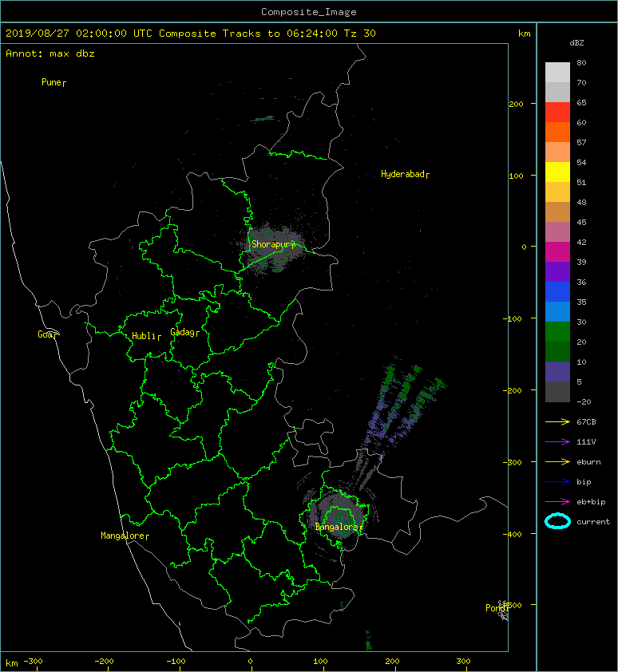Screen dimensions: 618x672
Task: Pick the dark orange 60 dBZ swatch
Action: coord(557,132)
